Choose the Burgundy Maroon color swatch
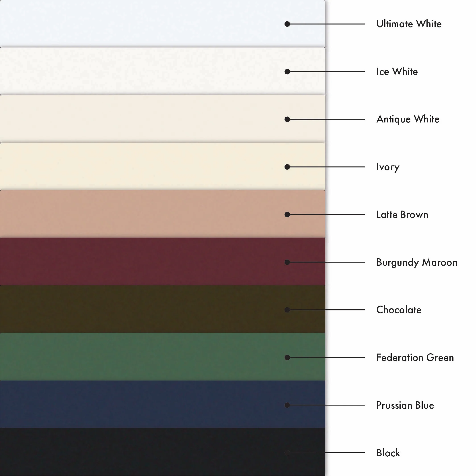Viewport: 476px width, 476px height. coord(163,261)
